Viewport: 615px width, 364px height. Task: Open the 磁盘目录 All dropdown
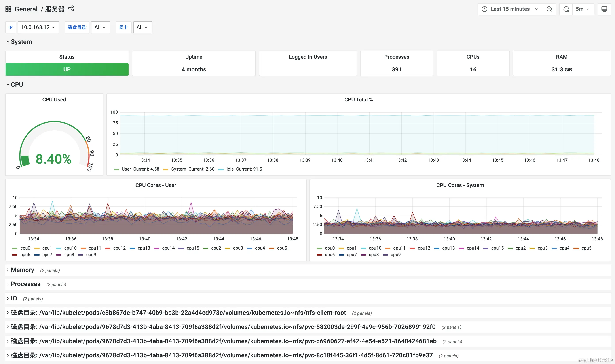(100, 27)
